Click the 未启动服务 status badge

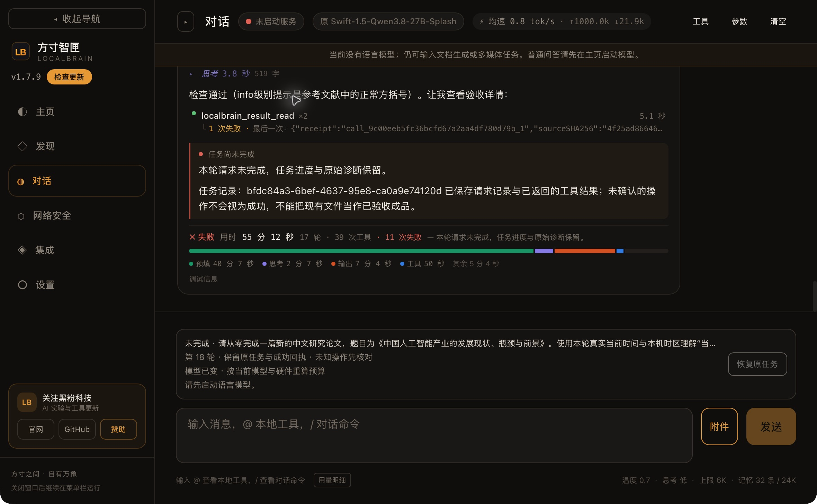pyautogui.click(x=271, y=21)
